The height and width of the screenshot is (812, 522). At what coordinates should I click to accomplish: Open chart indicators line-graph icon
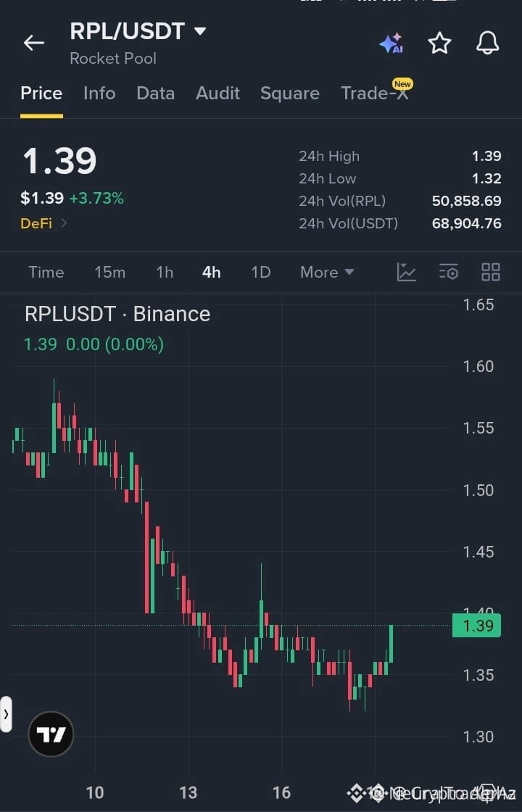[x=407, y=272]
